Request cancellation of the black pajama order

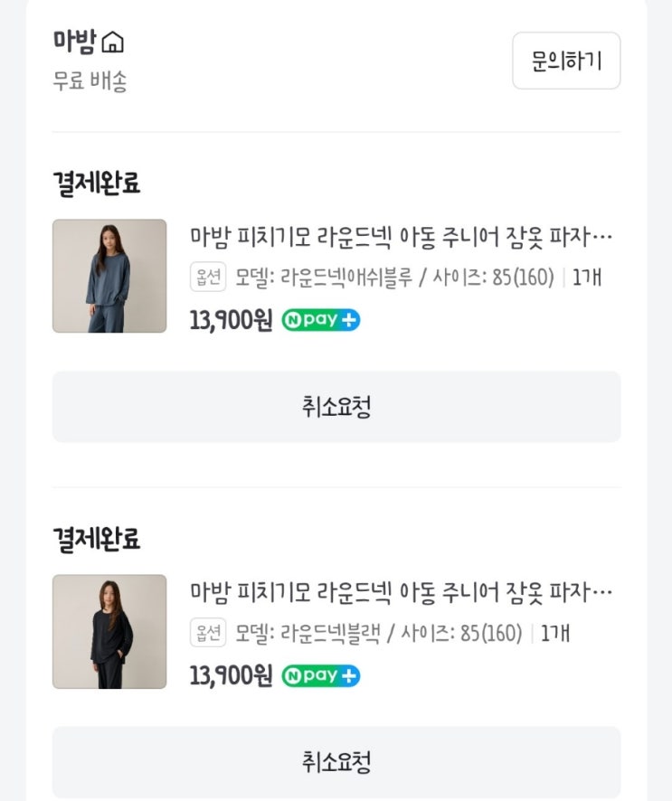336,762
